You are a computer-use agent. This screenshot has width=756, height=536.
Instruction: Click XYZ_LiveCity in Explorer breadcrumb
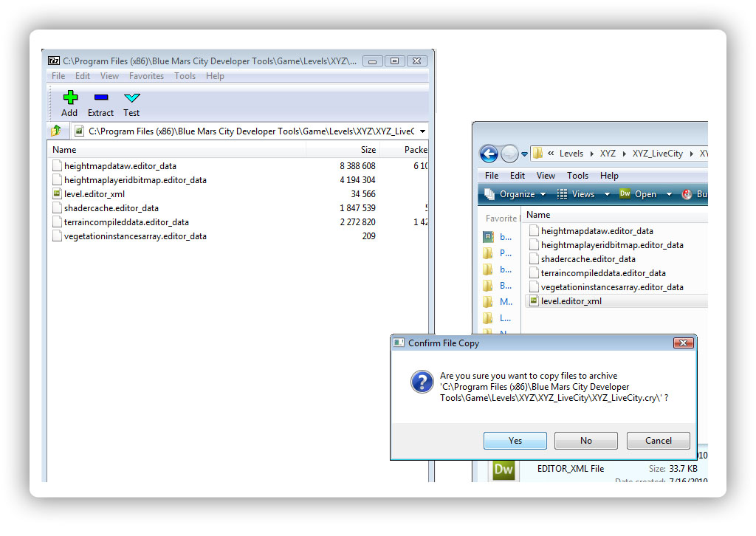pyautogui.click(x=658, y=154)
